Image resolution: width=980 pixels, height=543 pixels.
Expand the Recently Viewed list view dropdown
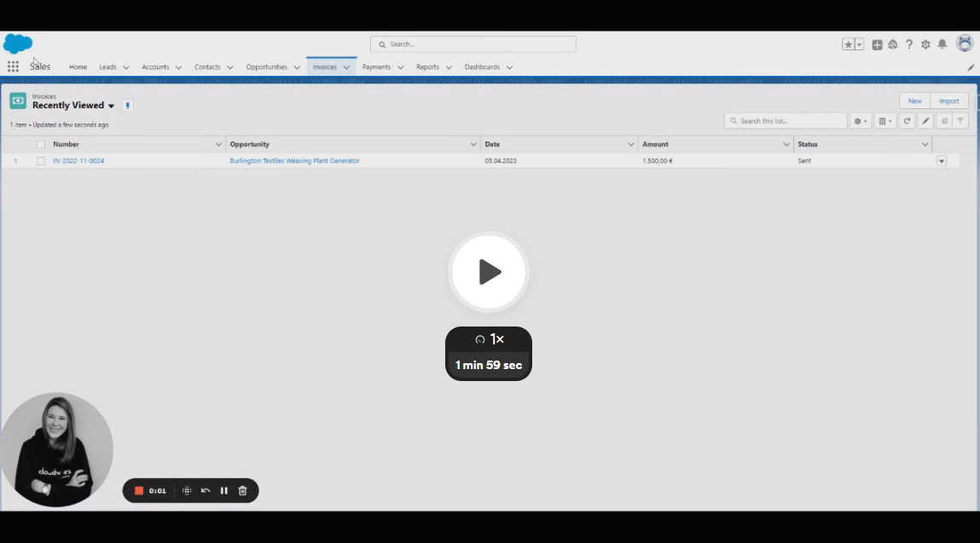coord(111,107)
